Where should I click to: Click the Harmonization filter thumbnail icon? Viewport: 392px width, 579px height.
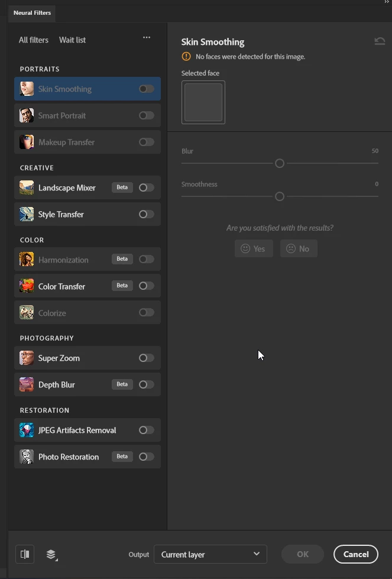click(x=27, y=259)
